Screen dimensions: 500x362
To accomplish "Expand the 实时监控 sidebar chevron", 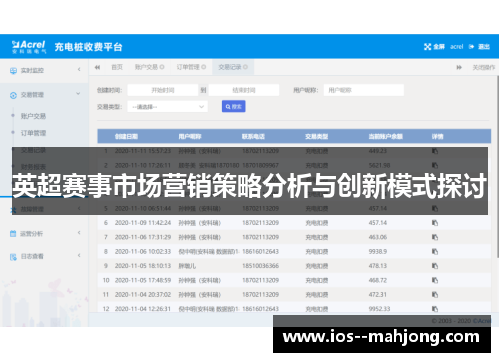I will click(x=79, y=70).
